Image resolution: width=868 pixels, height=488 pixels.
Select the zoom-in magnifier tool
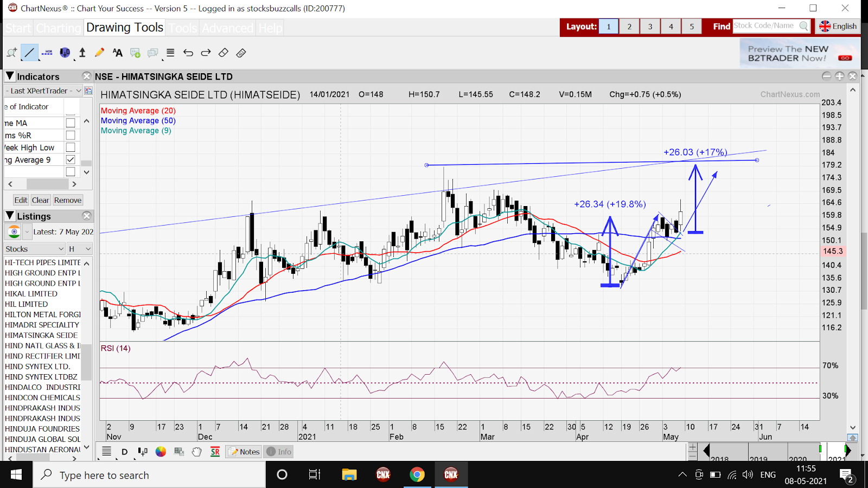pos(11,53)
